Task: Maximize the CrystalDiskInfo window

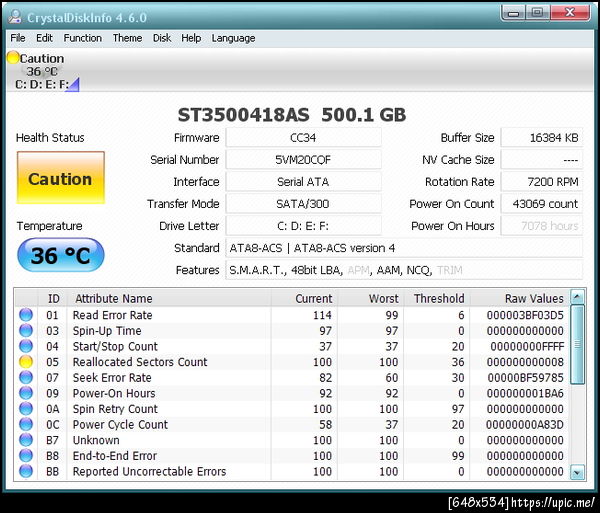Action: (x=537, y=13)
